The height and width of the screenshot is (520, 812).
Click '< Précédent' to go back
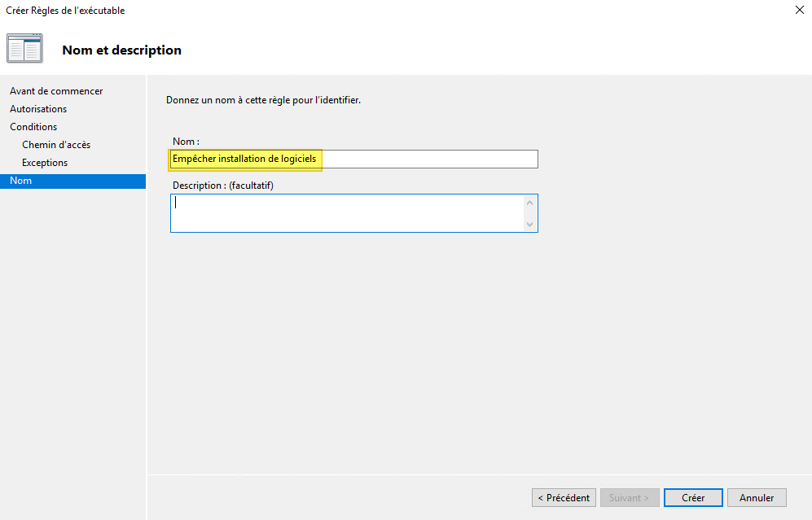564,497
